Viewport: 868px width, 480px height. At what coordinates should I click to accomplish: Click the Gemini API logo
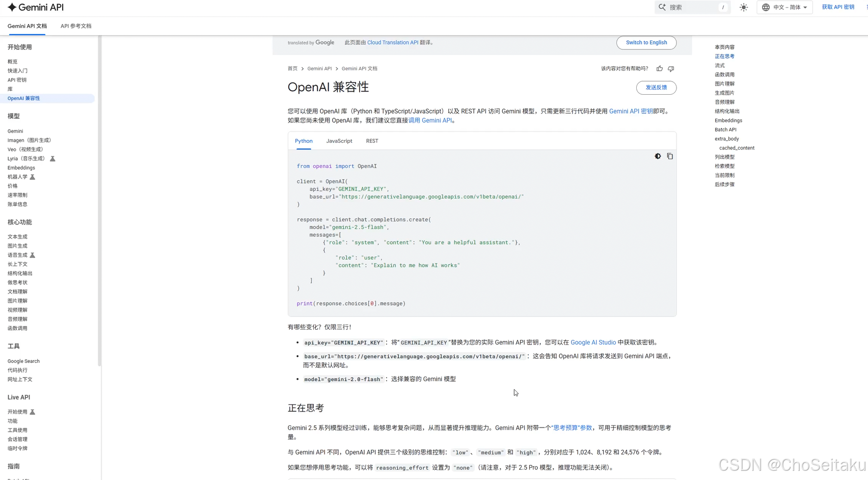35,7
